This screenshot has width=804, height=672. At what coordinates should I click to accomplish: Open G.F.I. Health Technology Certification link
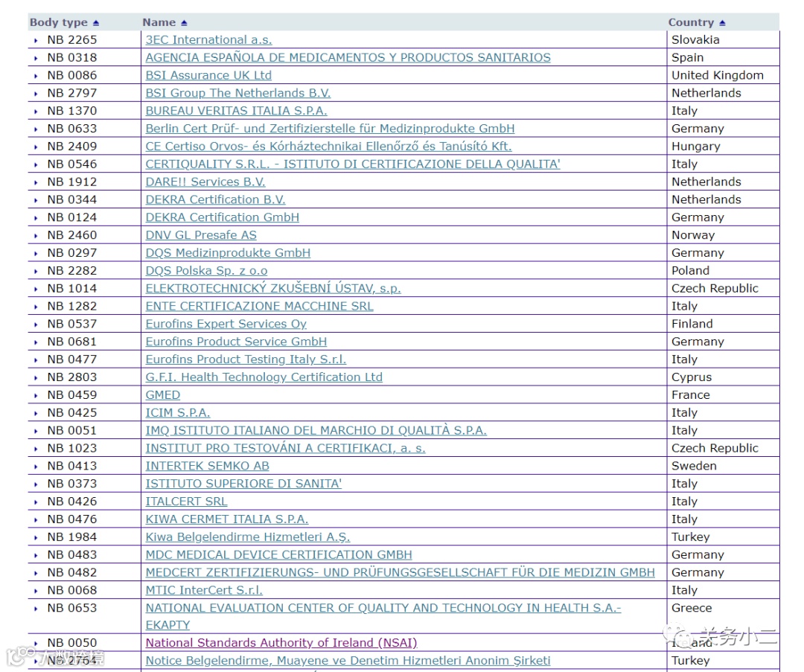point(264,378)
